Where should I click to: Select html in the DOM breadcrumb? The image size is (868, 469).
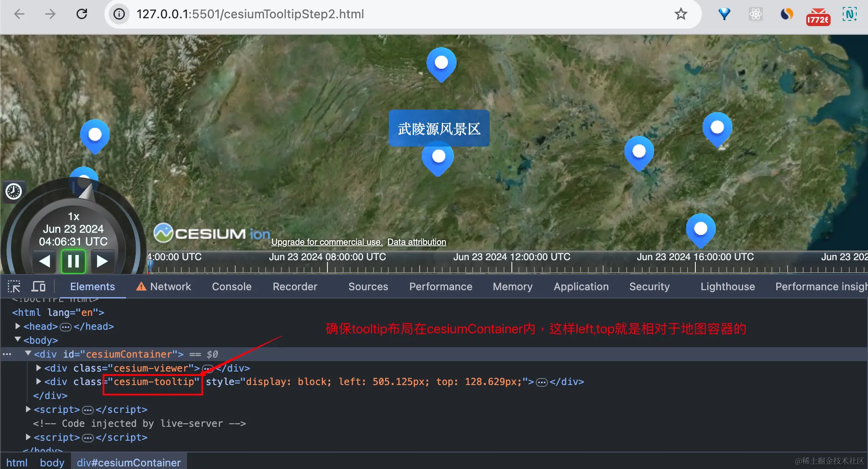click(17, 462)
